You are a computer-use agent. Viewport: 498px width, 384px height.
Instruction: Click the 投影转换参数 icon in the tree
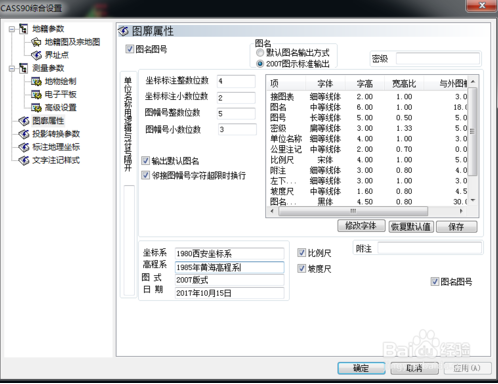(24, 134)
